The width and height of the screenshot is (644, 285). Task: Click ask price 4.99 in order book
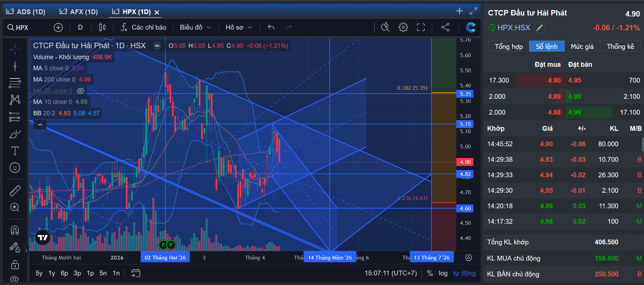[x=575, y=112]
